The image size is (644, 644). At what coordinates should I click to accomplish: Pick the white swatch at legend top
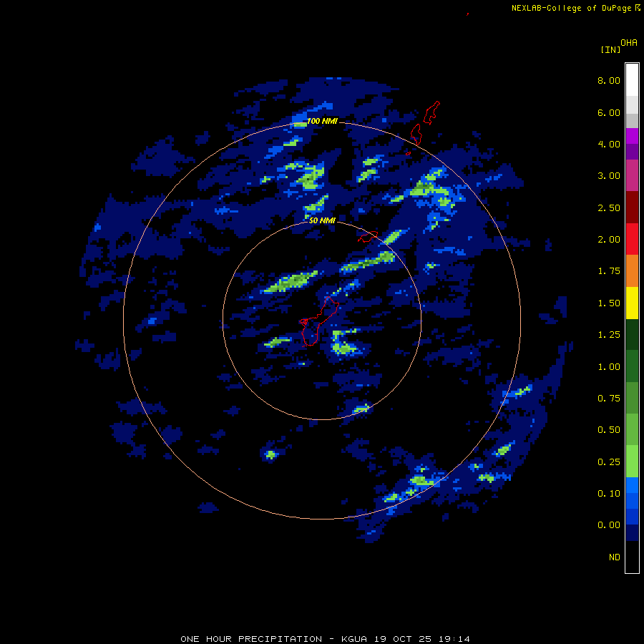[632, 80]
